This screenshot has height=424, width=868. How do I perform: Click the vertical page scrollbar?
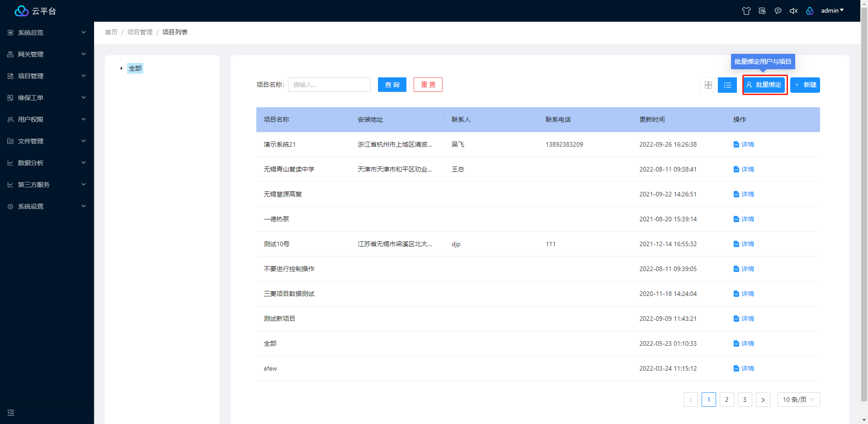coord(864,204)
